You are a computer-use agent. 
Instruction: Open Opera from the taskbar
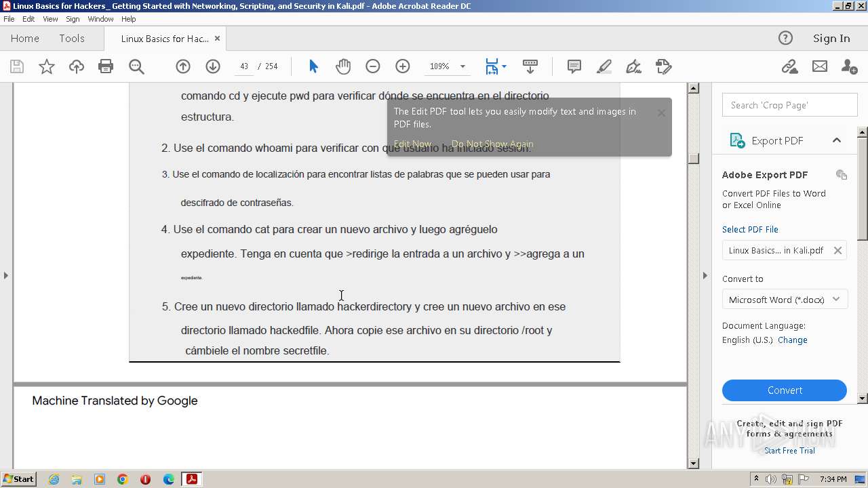point(145,479)
